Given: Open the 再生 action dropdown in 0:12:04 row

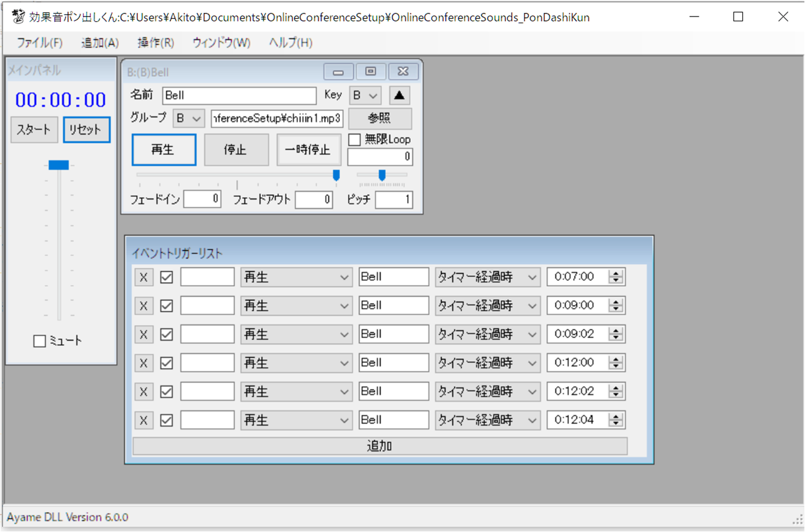Looking at the screenshot, I should coord(297,420).
